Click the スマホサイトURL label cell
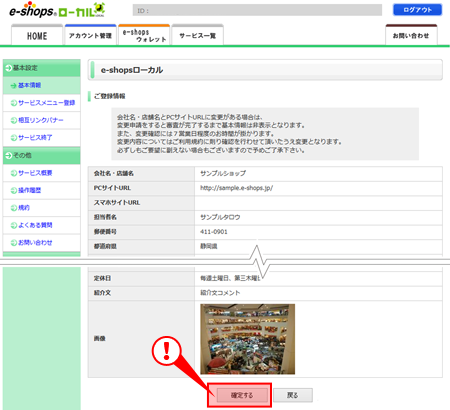 (141, 203)
